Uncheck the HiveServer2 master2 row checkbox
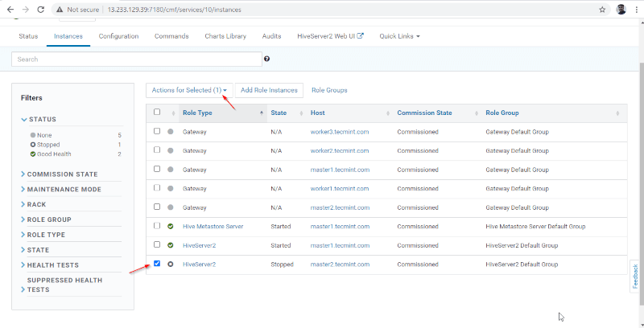This screenshot has width=644, height=328. [x=157, y=264]
